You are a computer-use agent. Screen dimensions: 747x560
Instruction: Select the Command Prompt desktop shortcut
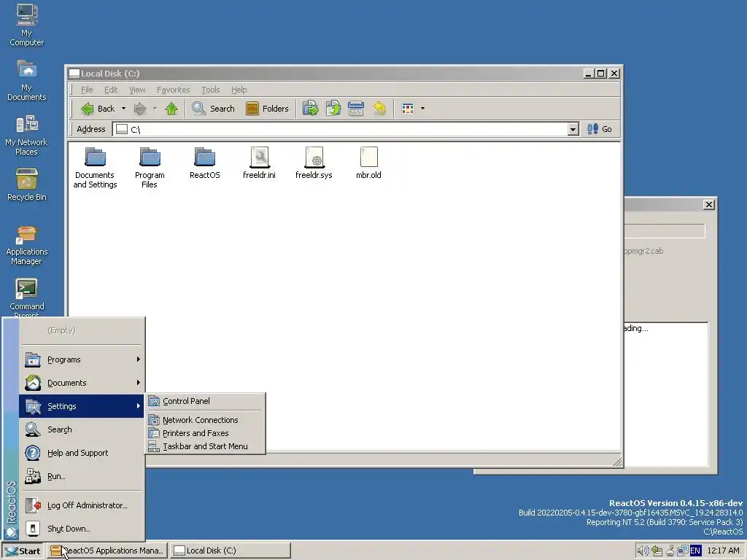coord(27,297)
